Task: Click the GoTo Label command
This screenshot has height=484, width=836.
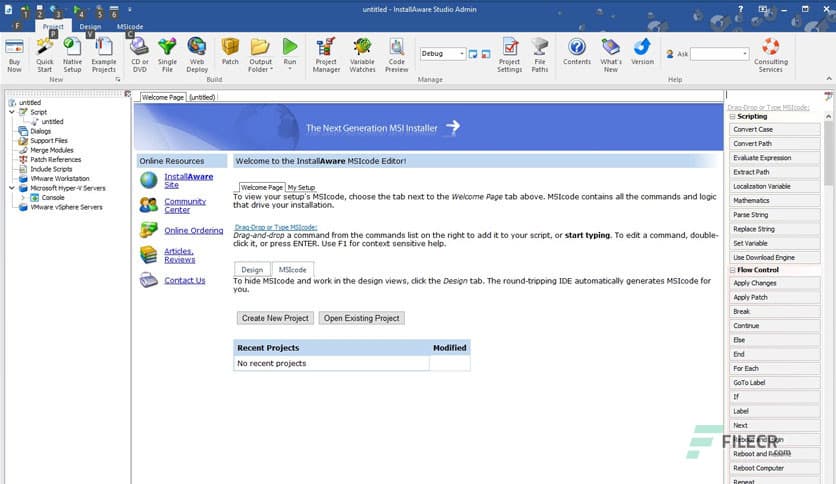Action: click(774, 383)
